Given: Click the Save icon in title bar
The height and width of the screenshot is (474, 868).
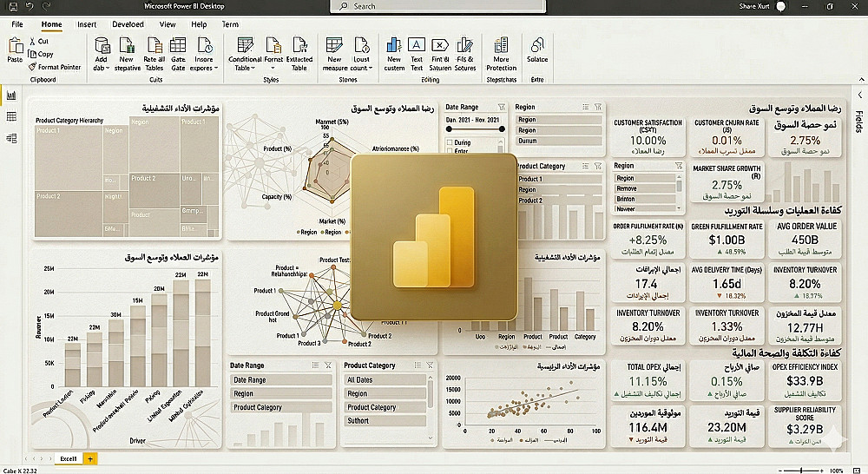Looking at the screenshot, I should tap(13, 7).
